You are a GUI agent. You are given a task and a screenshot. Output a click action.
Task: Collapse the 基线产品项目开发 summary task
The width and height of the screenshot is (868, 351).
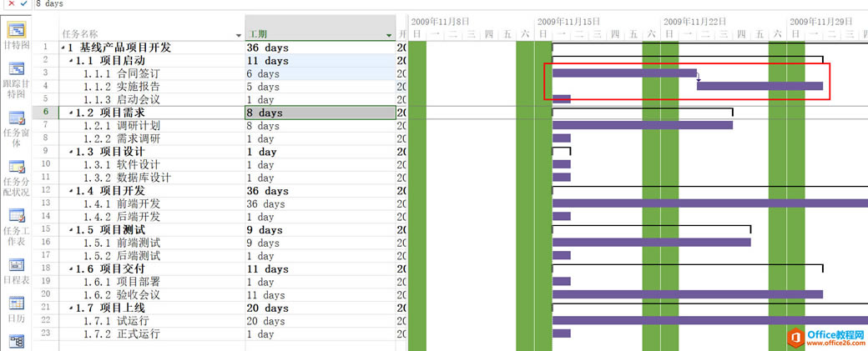click(63, 48)
